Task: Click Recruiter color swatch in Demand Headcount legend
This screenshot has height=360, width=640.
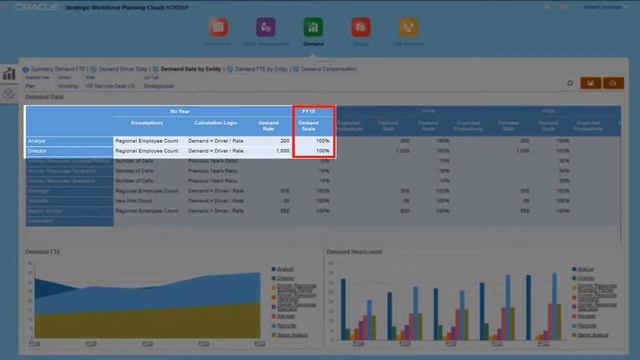Action: [x=574, y=326]
